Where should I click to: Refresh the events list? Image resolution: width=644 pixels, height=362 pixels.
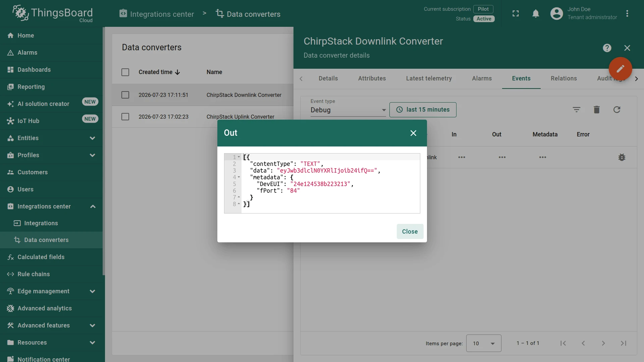tap(616, 110)
